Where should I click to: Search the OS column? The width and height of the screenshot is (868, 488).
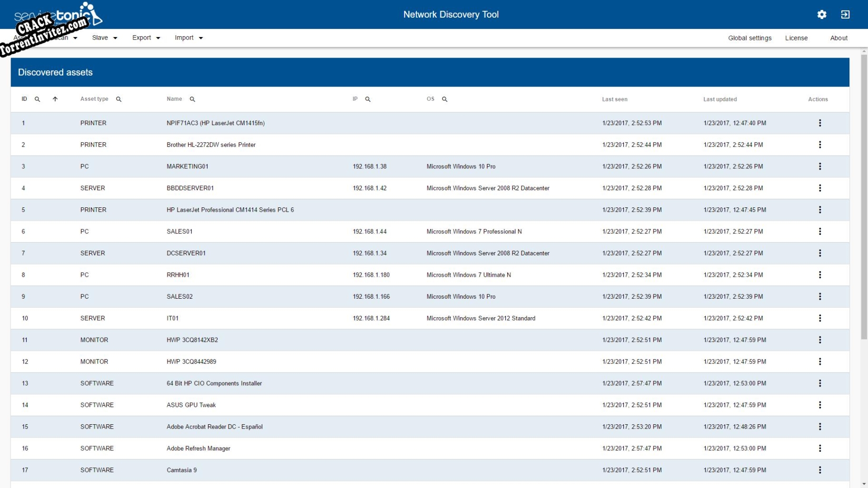(444, 99)
